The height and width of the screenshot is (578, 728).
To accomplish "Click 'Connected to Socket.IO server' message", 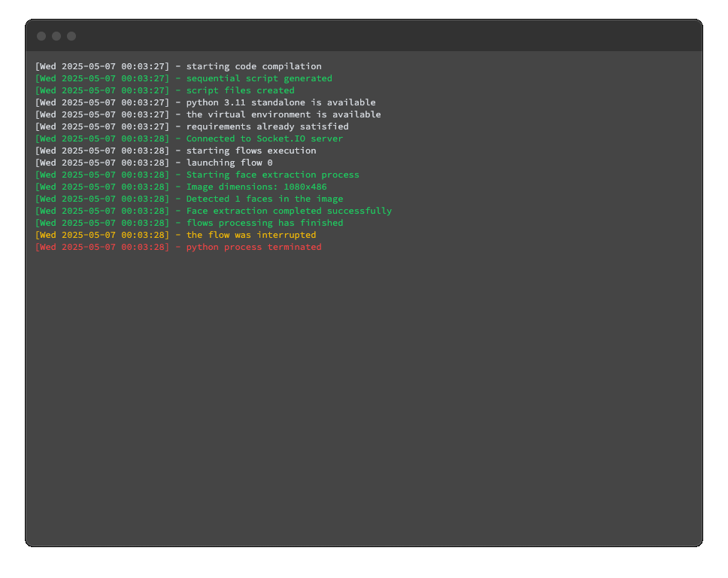I will click(x=264, y=138).
